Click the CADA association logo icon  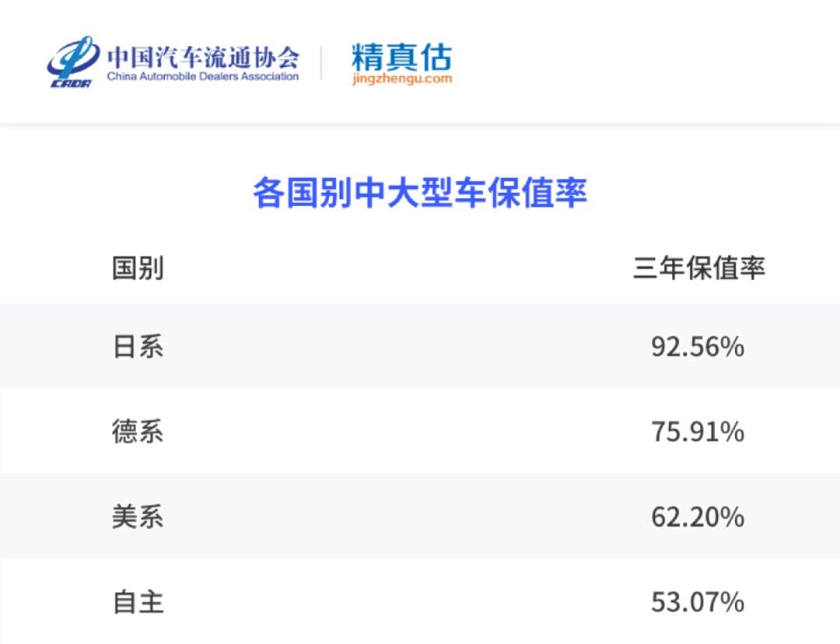click(x=72, y=62)
